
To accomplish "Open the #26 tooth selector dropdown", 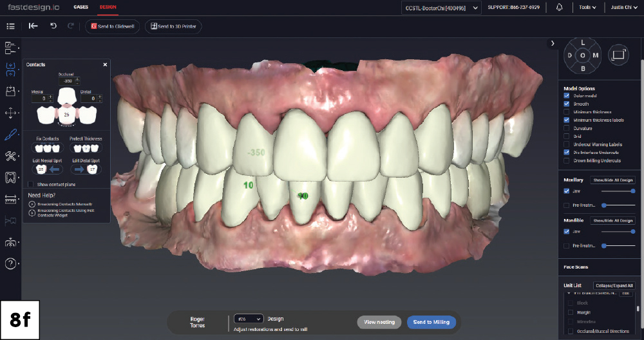I will tap(249, 319).
